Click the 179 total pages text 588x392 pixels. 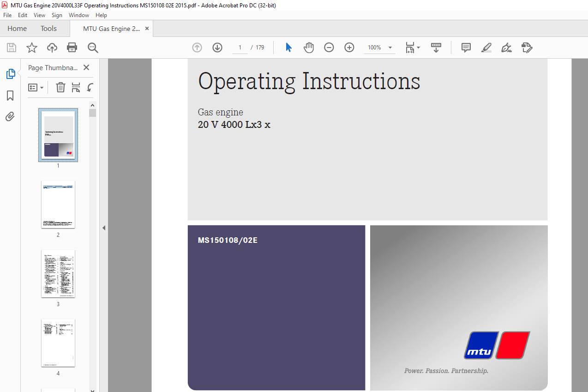tap(260, 48)
